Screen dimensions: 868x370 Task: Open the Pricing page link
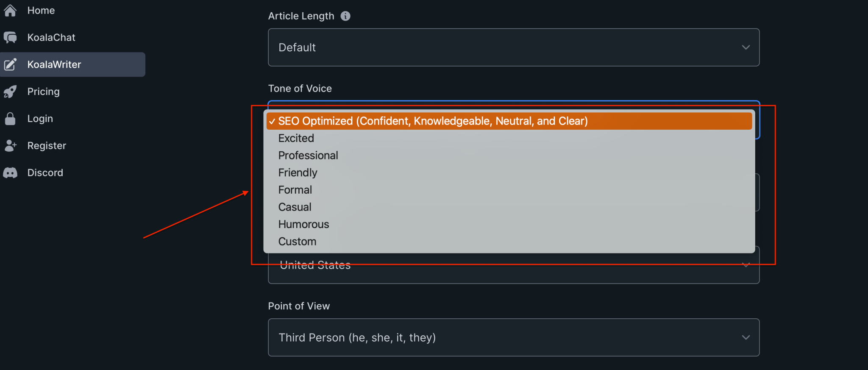[43, 92]
